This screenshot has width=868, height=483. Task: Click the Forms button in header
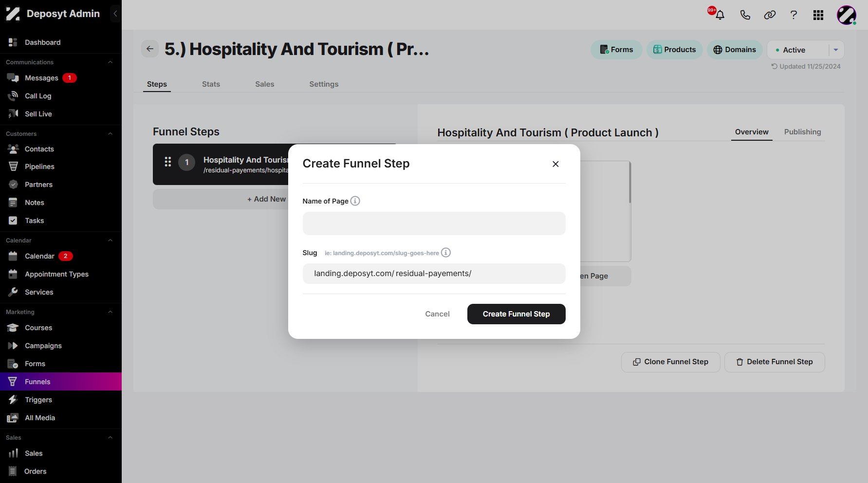coord(616,50)
